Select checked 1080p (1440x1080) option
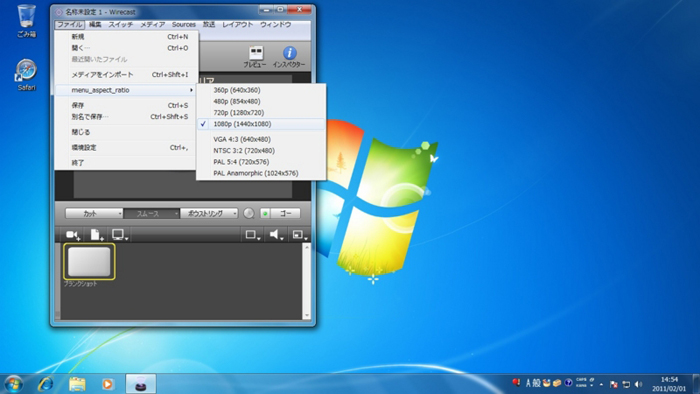 tap(261, 124)
